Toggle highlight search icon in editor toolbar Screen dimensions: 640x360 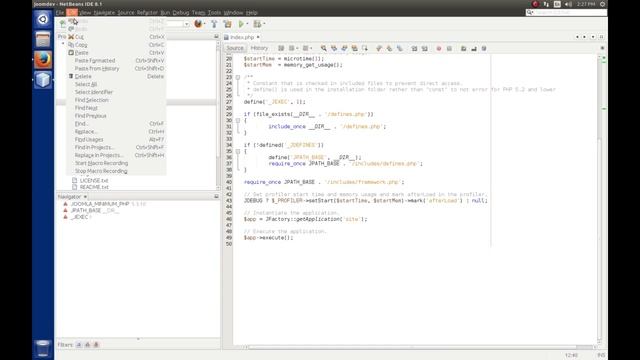(354, 48)
